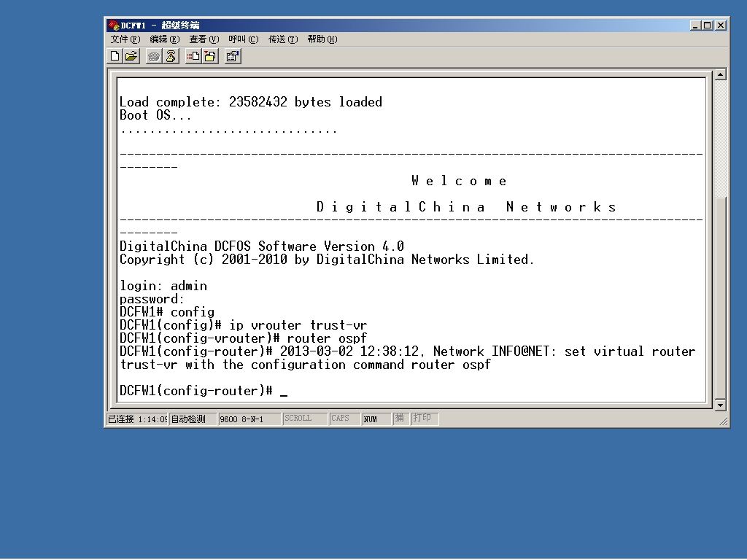
Task: Click the 自动检测 status bar entry
Action: [193, 419]
